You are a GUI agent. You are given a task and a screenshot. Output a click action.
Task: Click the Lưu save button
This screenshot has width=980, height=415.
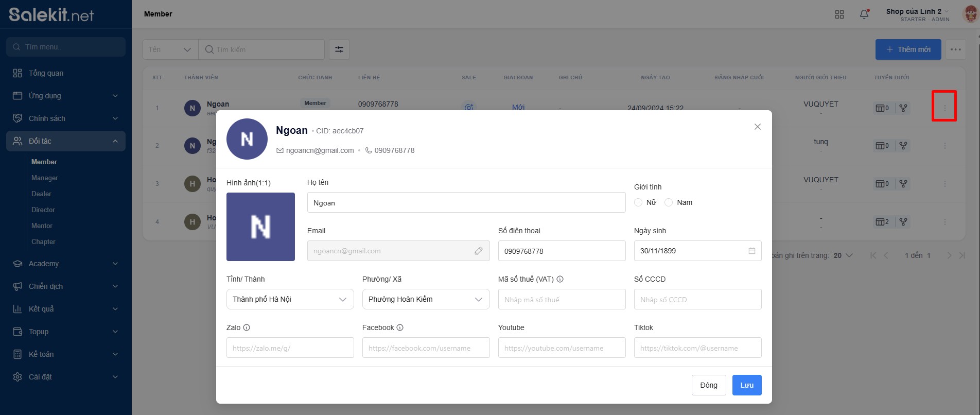746,385
